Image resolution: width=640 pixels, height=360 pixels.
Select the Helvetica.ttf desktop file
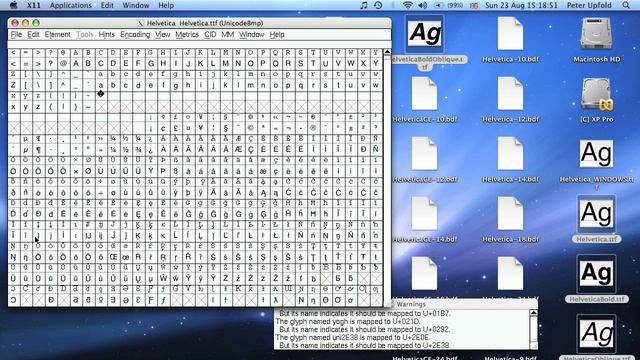point(596,213)
